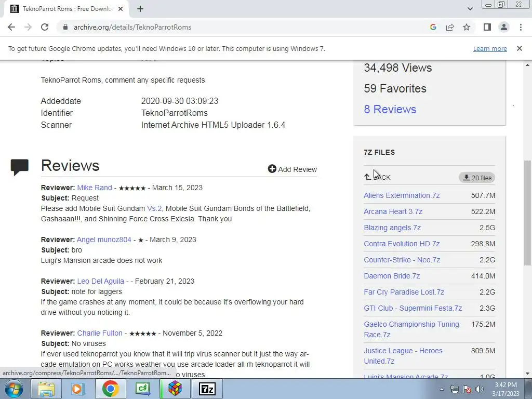Open reviewer Charlie Fulton's profile
Screen dimensions: 532x399
100,333
